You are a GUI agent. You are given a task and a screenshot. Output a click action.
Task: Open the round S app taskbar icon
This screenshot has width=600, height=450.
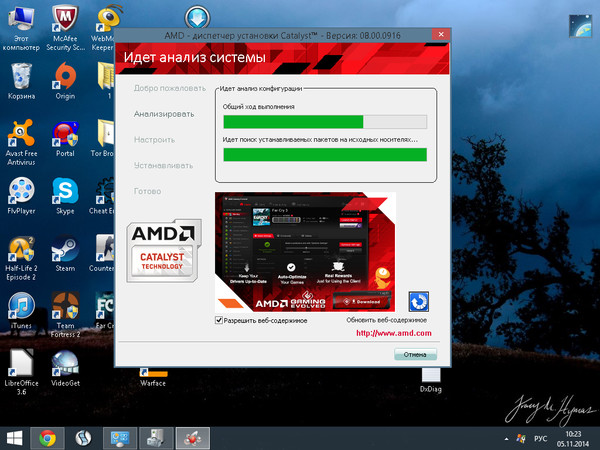(83, 438)
